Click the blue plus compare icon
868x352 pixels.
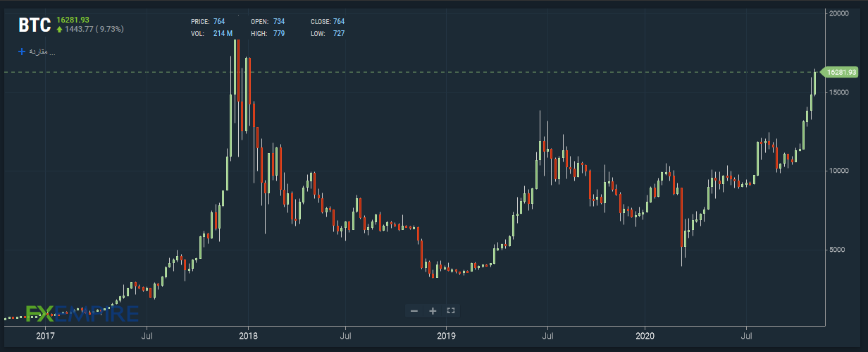[x=22, y=51]
